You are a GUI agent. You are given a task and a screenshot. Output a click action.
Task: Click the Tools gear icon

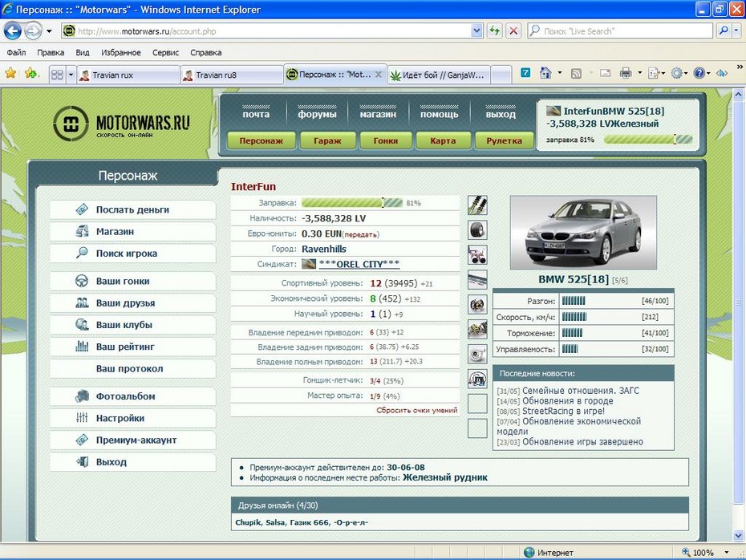[676, 73]
